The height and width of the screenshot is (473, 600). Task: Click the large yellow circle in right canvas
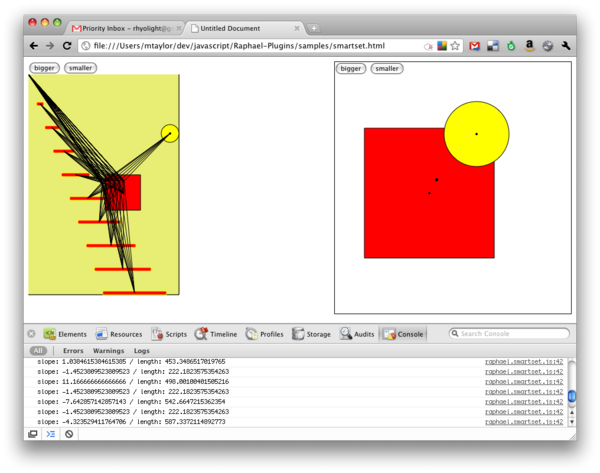click(476, 134)
